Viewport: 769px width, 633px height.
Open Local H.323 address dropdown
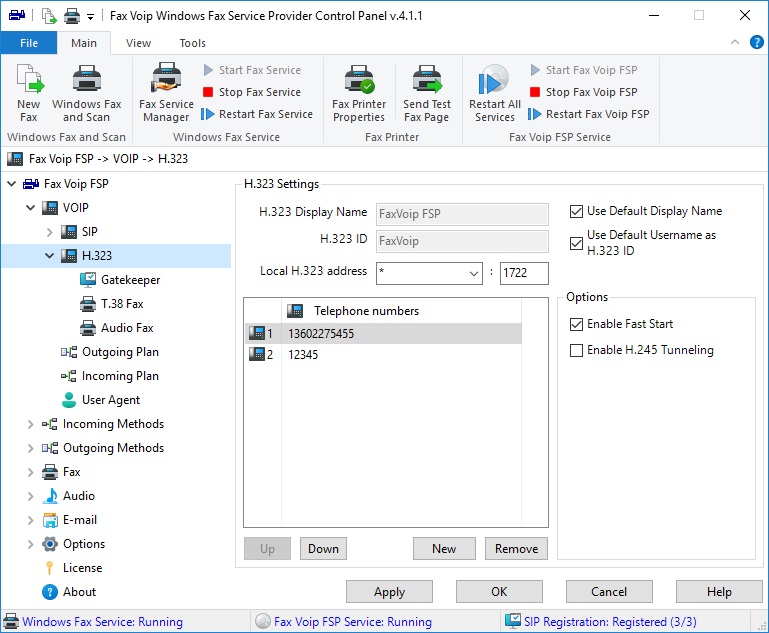coord(473,274)
